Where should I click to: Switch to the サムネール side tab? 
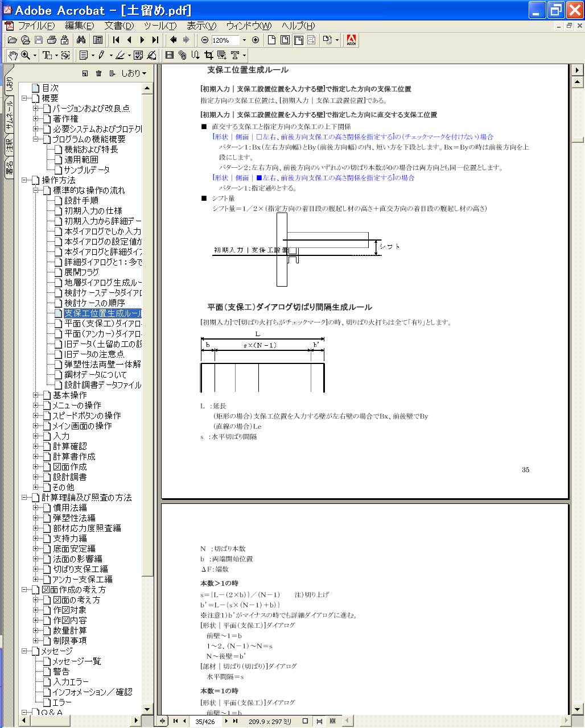coord(10,115)
